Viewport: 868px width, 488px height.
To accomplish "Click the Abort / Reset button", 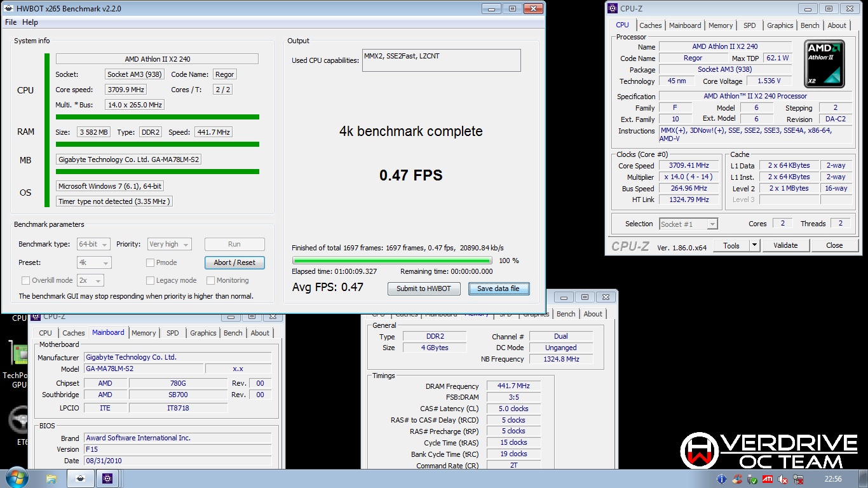I will 234,262.
